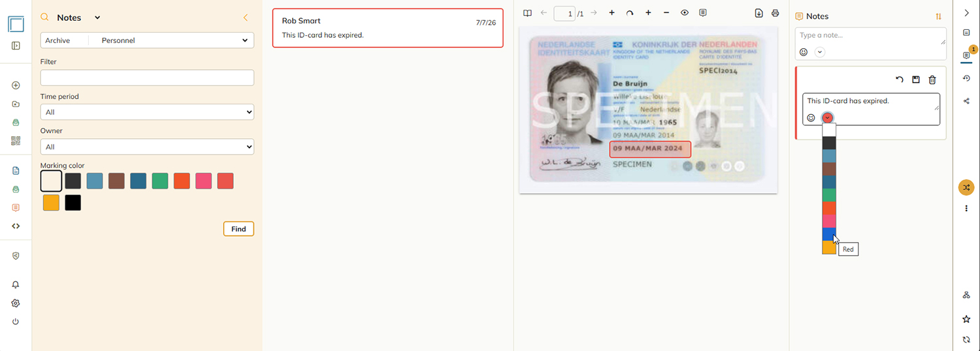The image size is (980, 351).
Task: Click the open book icon in viewer toolbar
Action: 527,13
